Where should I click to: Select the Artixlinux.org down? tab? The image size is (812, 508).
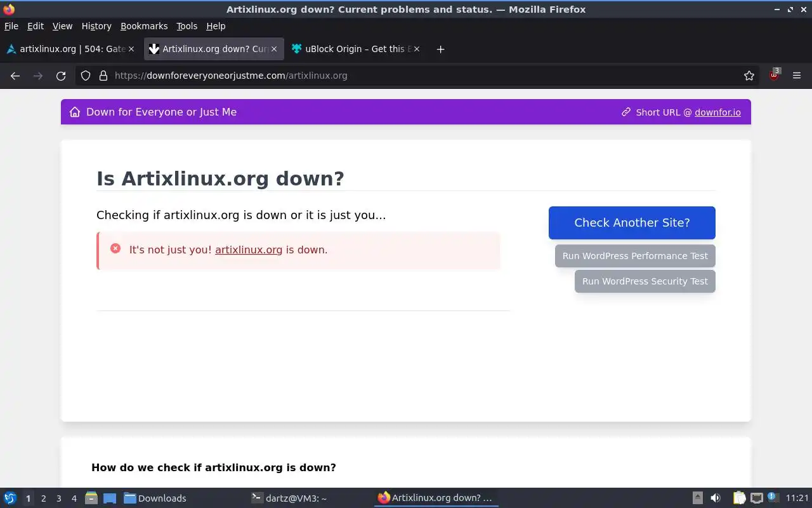(x=213, y=49)
